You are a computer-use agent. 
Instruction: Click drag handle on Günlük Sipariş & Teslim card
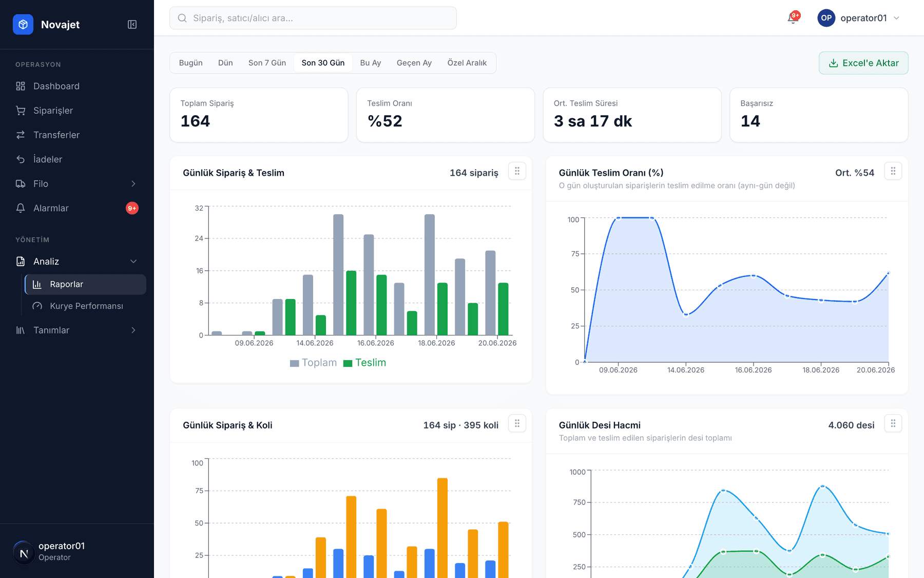coord(517,171)
